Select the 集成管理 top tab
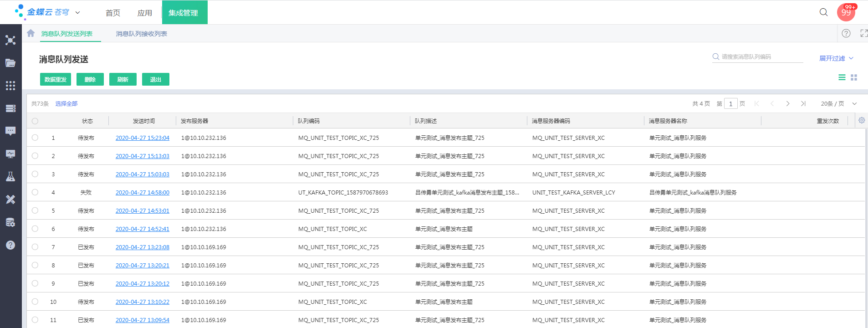Image resolution: width=868 pixels, height=328 pixels. [185, 12]
